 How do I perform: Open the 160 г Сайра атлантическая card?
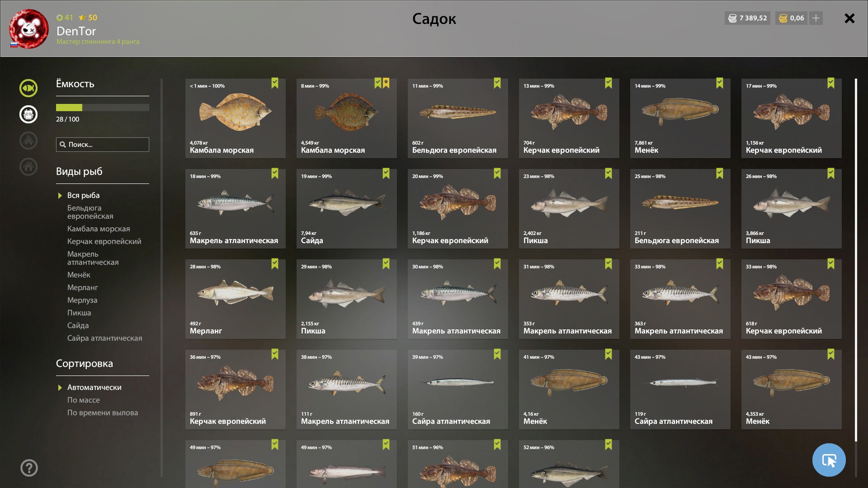point(458,389)
